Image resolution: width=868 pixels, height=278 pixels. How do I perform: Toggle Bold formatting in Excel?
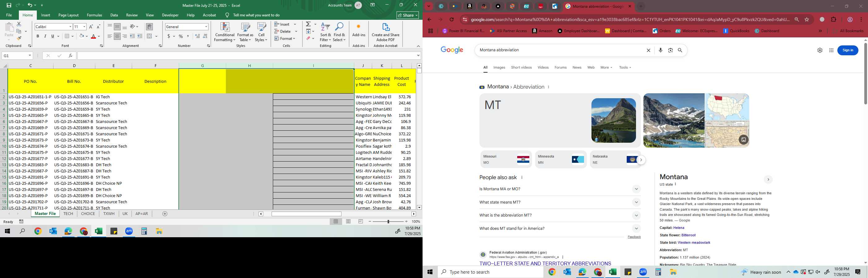[x=38, y=36]
